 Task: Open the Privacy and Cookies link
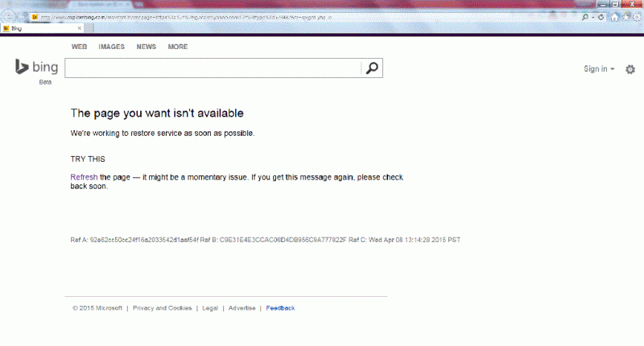[162, 308]
